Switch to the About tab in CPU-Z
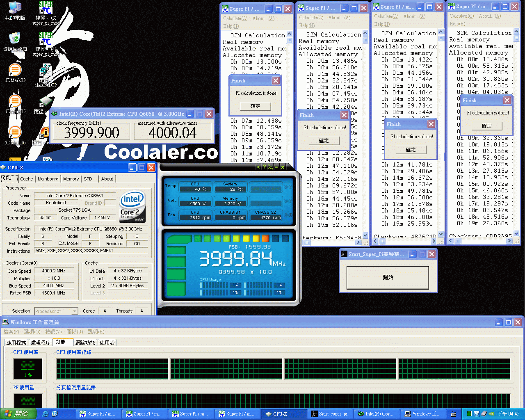Image resolution: width=525 pixels, height=420 pixels. [x=107, y=179]
